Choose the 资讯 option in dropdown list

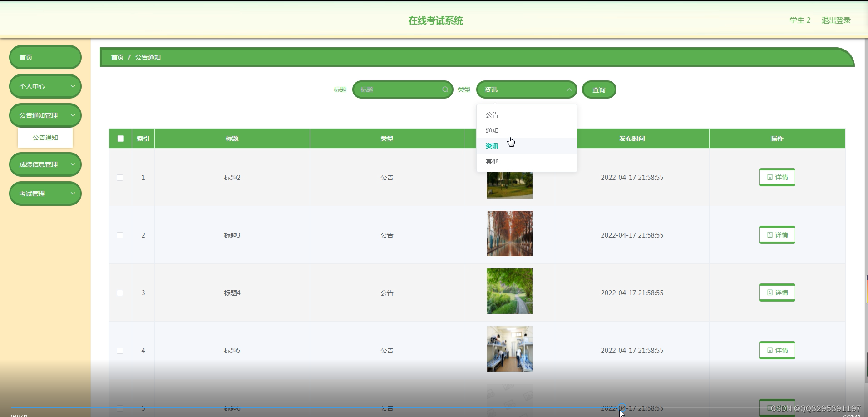[527, 146]
